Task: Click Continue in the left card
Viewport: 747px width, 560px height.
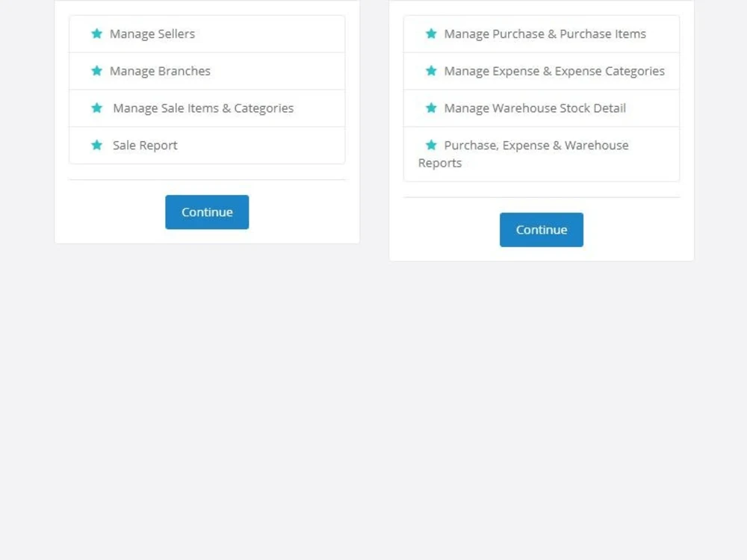Action: pyautogui.click(x=206, y=211)
